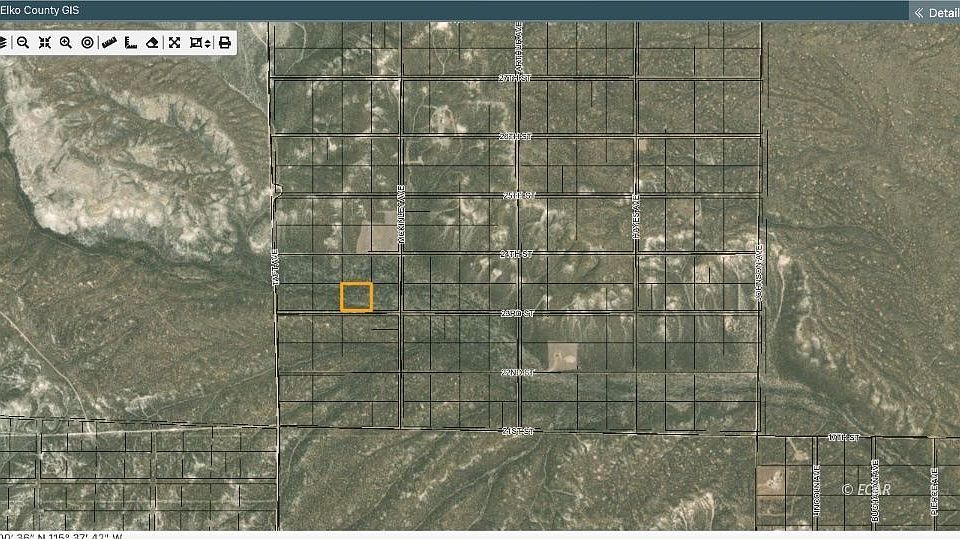The height and width of the screenshot is (539, 960).
Task: Open the map layers icon
Action: pyautogui.click(x=3, y=42)
